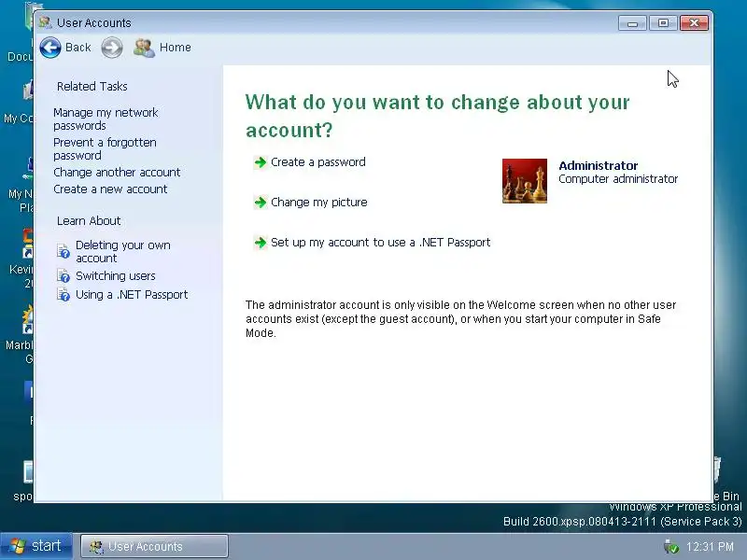Viewport: 747px width, 560px height.
Task: Click the help icon beside Switching users
Action: coord(63,275)
